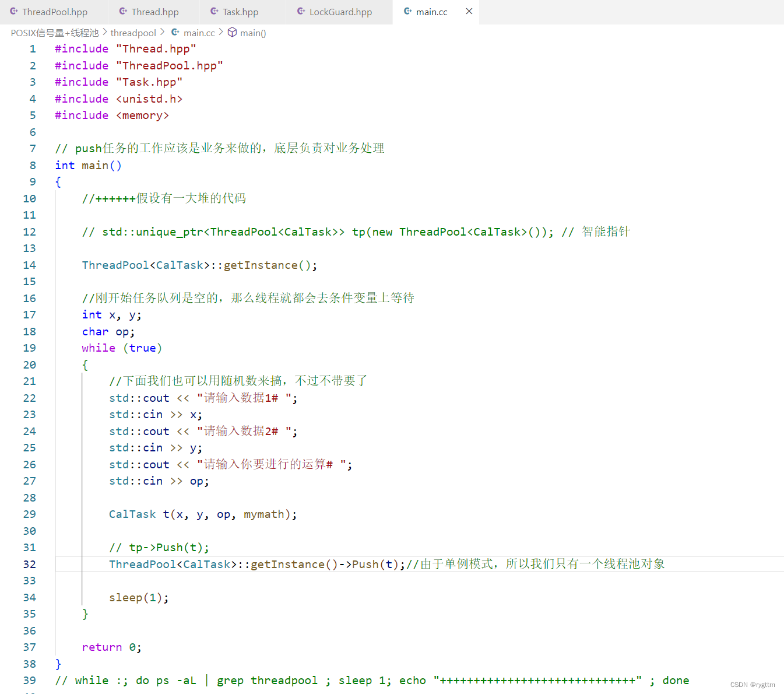
Task: Click the comment on line 7 about push任务
Action: [x=220, y=149]
